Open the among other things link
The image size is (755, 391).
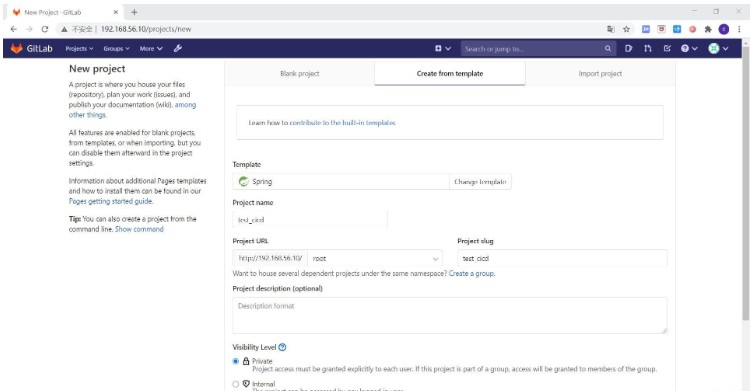132,110
